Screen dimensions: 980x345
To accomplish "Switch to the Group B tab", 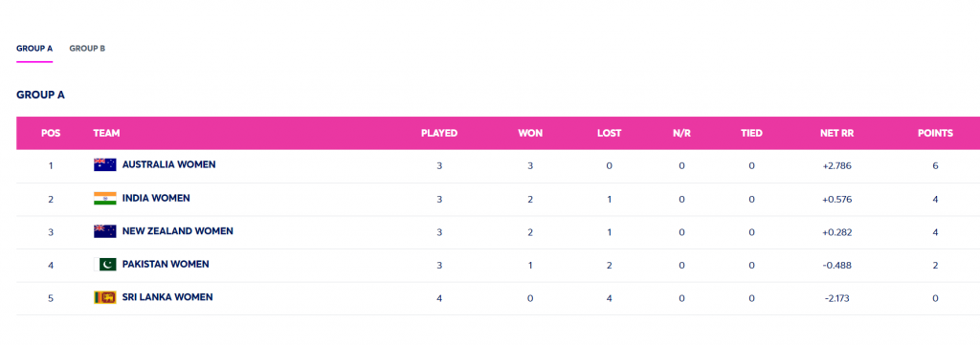I will pos(87,48).
